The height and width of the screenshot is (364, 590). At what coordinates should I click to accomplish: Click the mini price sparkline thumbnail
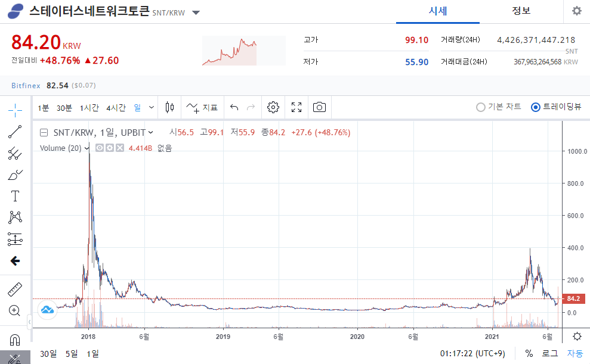[243, 51]
